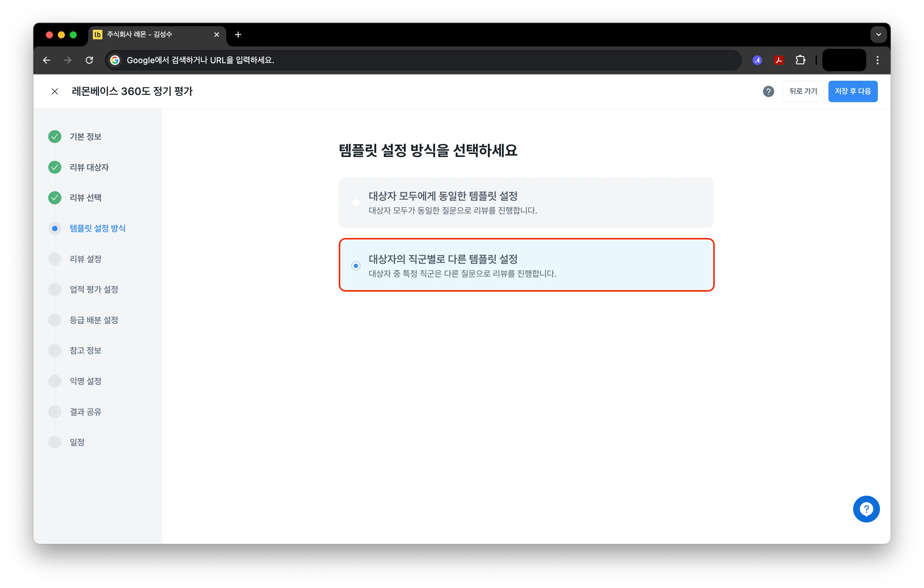The width and height of the screenshot is (924, 588).
Task: Open the help question mark icon in header
Action: [768, 91]
